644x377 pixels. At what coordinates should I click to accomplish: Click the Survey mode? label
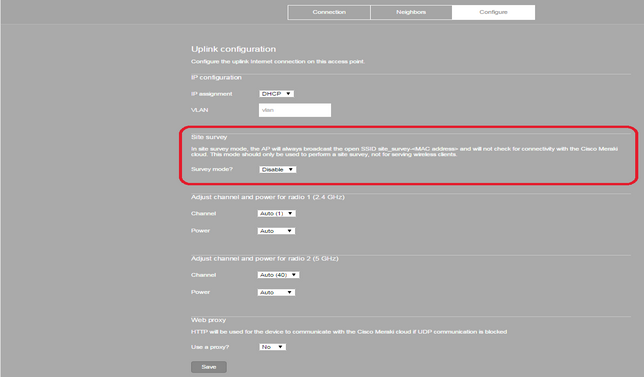(x=212, y=169)
